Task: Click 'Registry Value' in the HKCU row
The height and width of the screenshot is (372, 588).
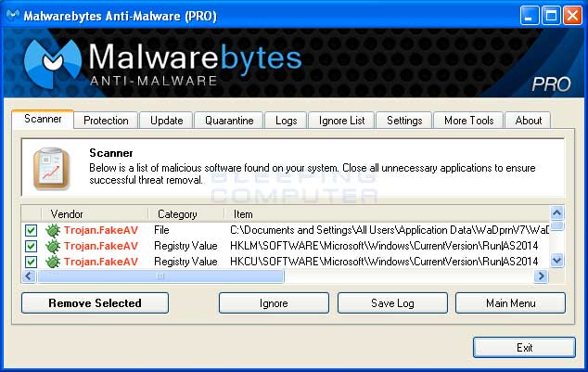Action: [185, 262]
